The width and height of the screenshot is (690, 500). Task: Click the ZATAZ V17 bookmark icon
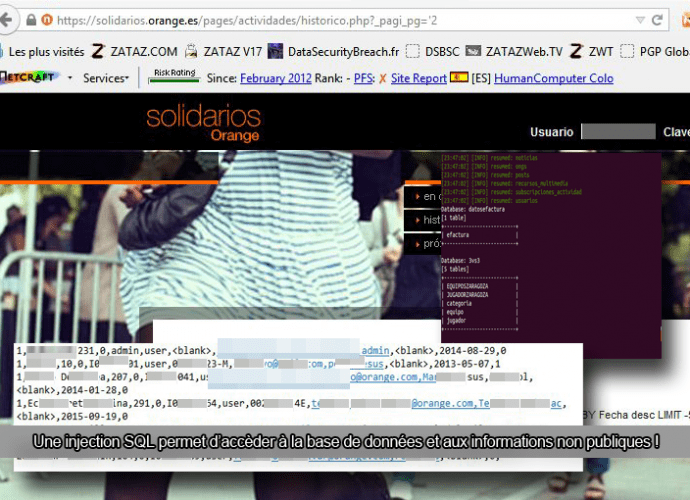[191, 51]
